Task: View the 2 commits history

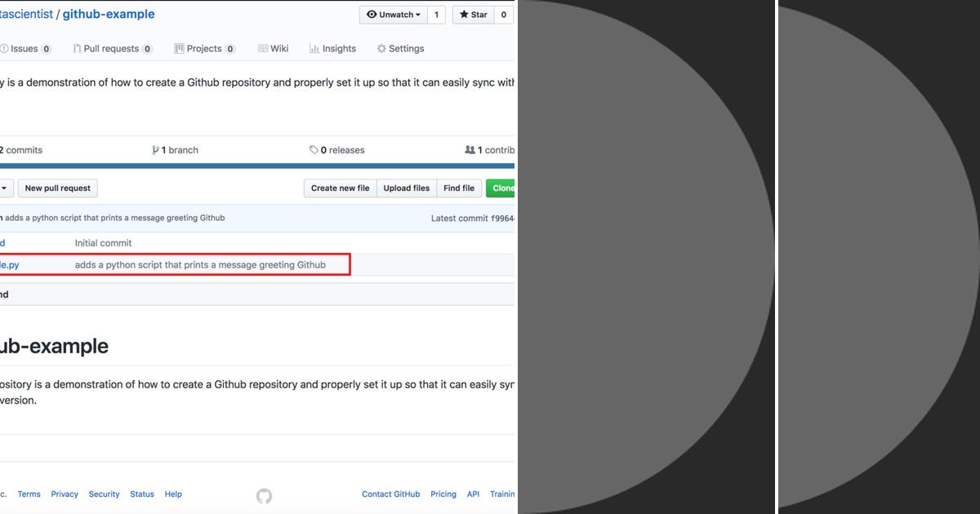Action: pos(20,150)
